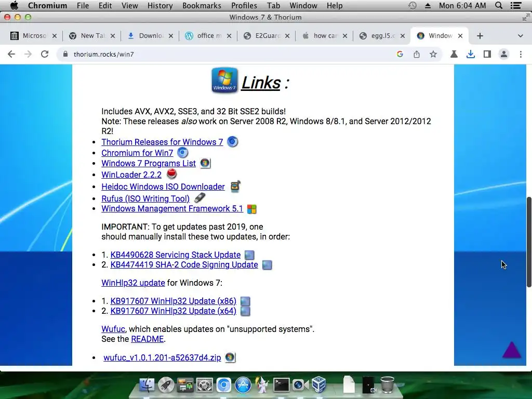Open the Wufuc link

coord(113,329)
